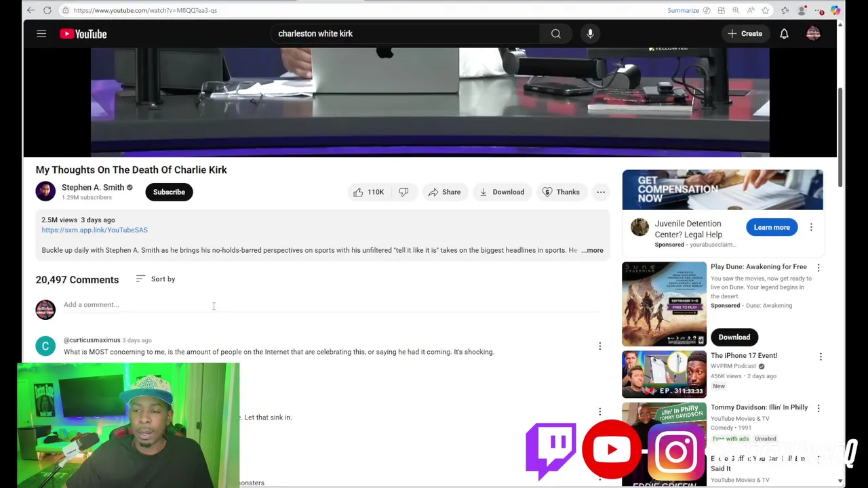The width and height of the screenshot is (868, 488).
Task: Reload the page
Action: [47, 10]
